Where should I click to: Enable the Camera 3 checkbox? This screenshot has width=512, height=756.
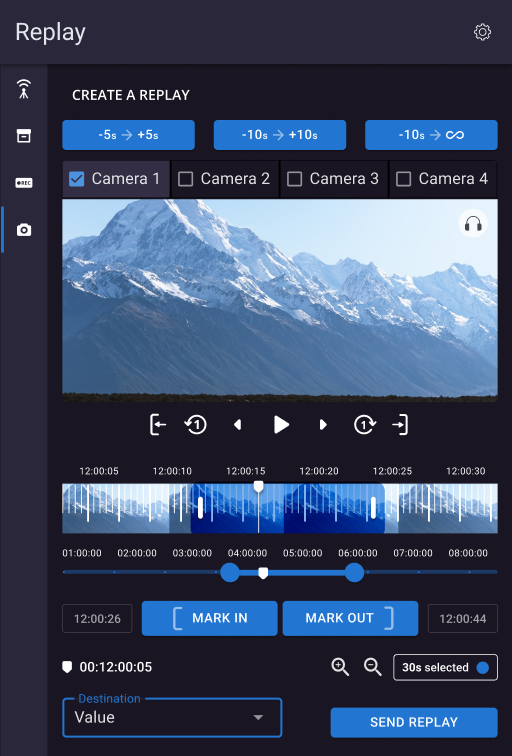tap(295, 179)
